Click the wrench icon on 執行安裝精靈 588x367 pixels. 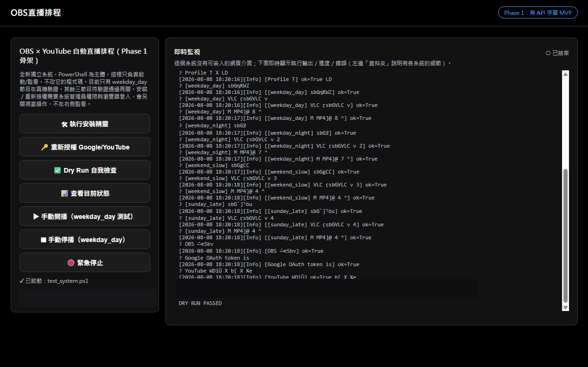coord(64,124)
